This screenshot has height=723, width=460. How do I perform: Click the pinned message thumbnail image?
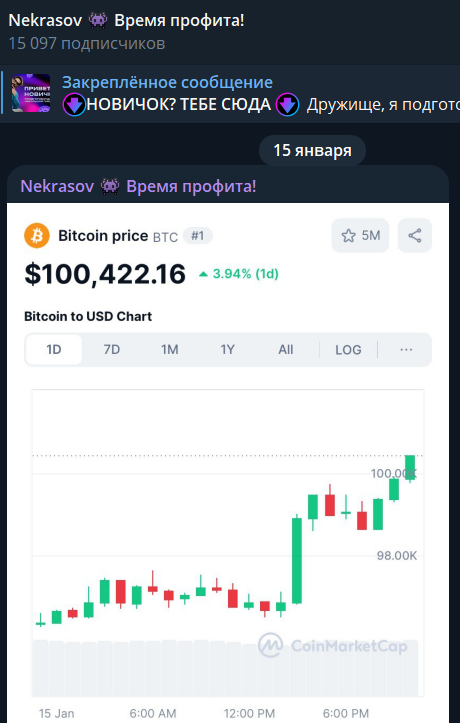(31, 93)
